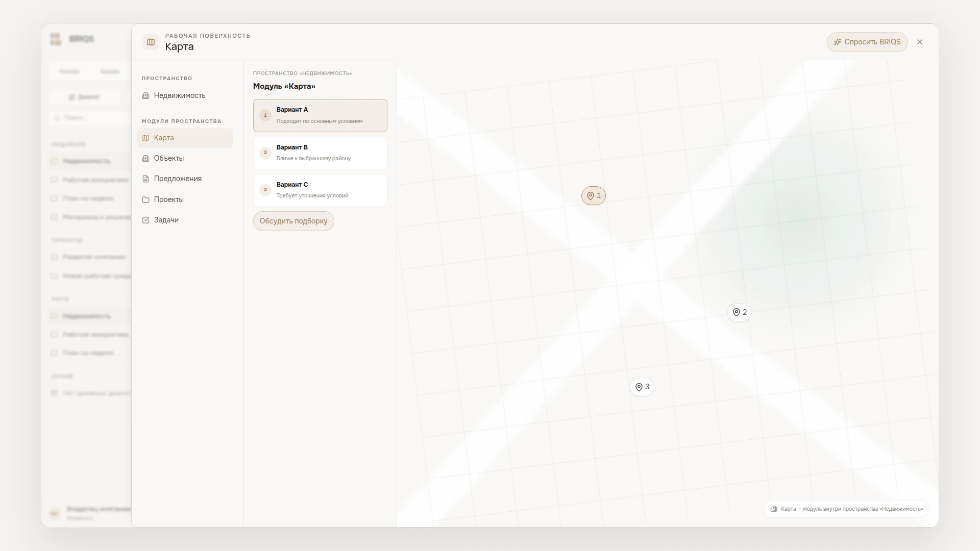Select the Вариант A card
The image size is (980, 551).
coord(320,115)
